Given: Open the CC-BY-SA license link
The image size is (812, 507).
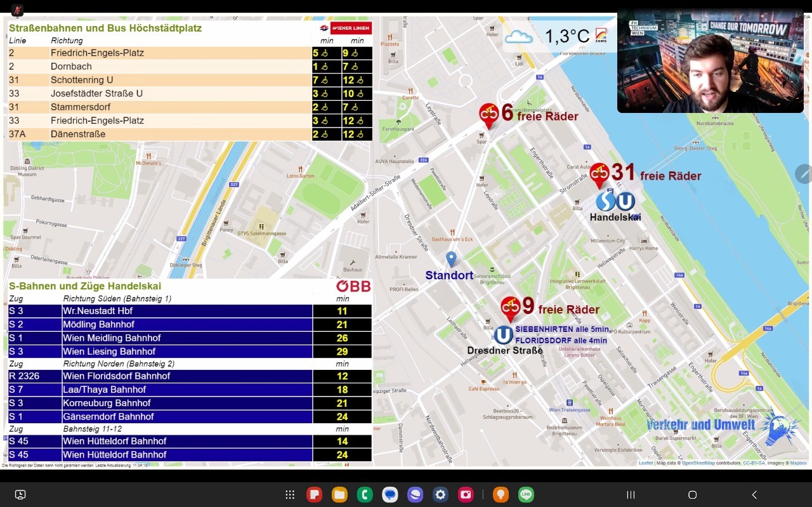Looking at the screenshot, I should pyautogui.click(x=754, y=463).
